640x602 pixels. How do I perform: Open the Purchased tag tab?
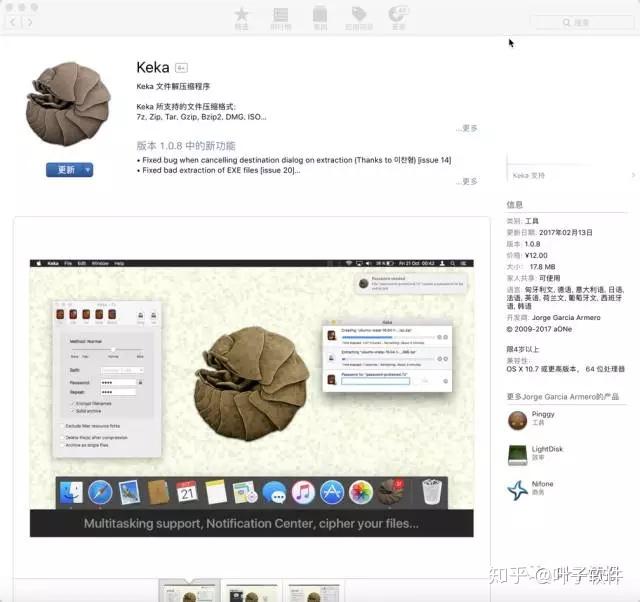coord(359,19)
